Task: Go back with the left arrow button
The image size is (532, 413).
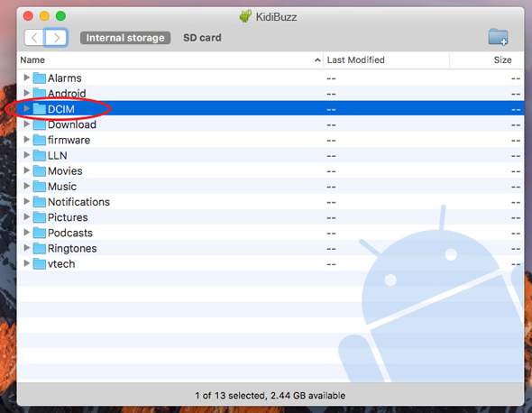Action: (34, 38)
